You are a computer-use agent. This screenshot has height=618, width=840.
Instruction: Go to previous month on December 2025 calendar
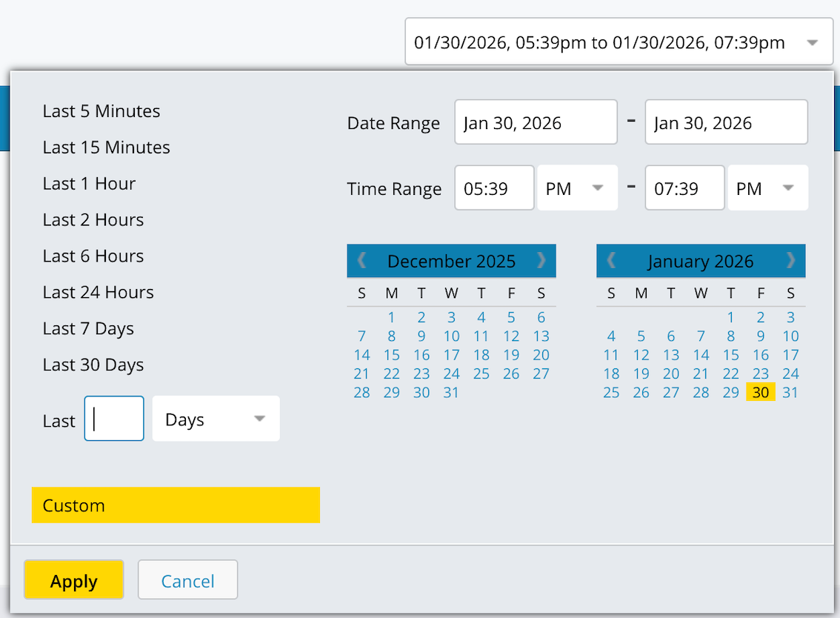point(362,261)
